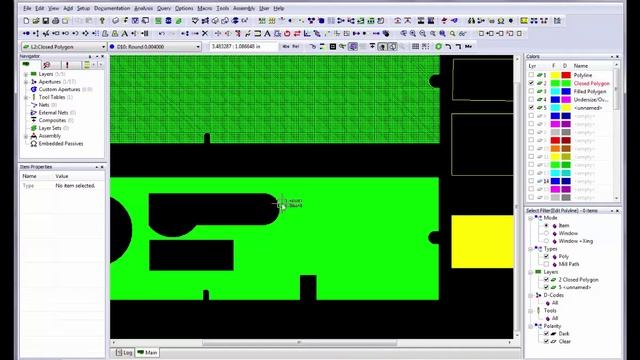Click the grid display icon
Viewport: 640px width, 360px height.
point(416,47)
